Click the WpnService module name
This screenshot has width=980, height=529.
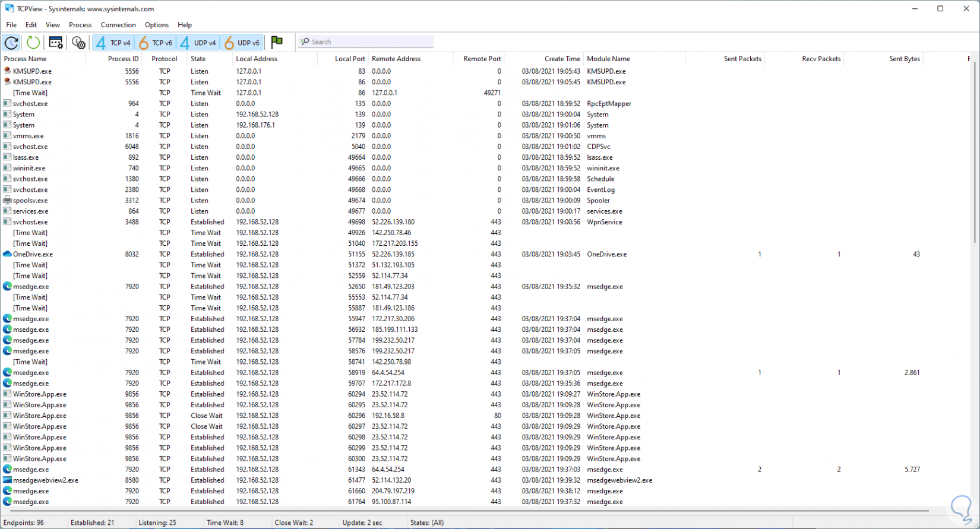tap(605, 222)
